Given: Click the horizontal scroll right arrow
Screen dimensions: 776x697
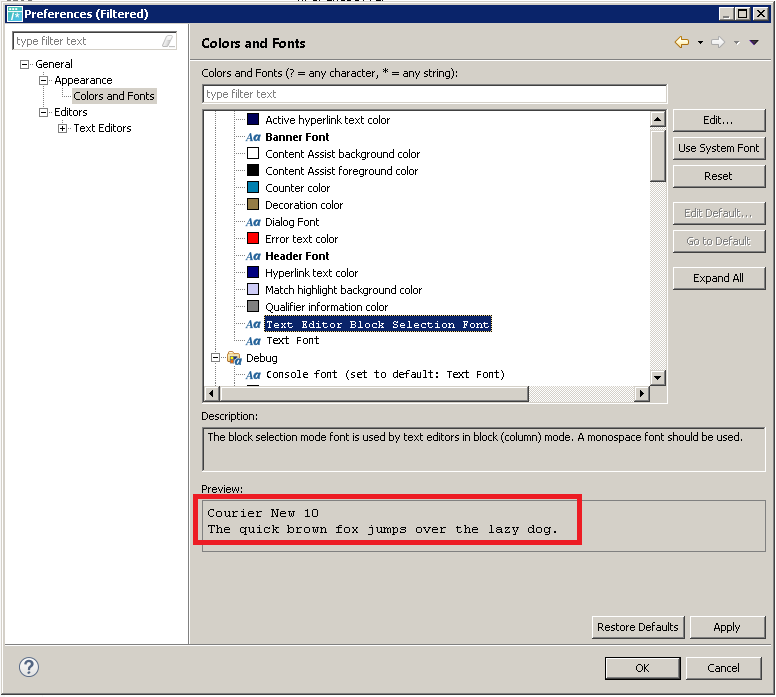Looking at the screenshot, I should pos(642,394).
